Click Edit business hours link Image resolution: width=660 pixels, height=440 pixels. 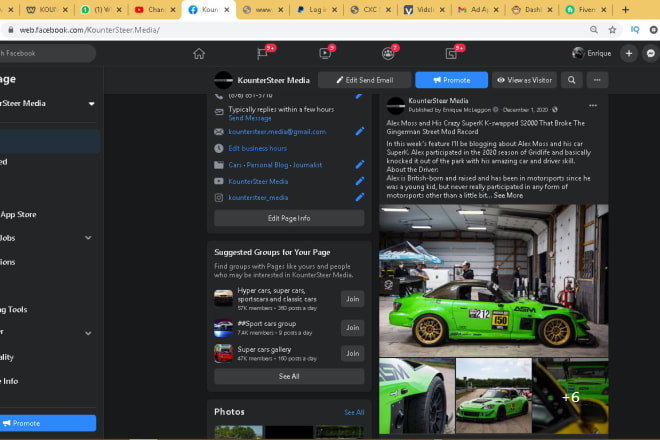click(x=257, y=148)
